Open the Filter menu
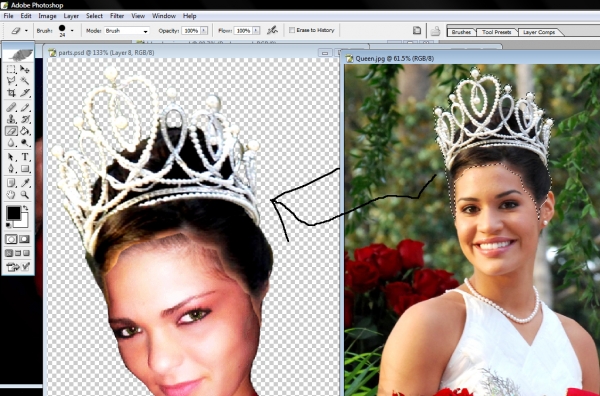This screenshot has height=396, width=600. pos(117,16)
